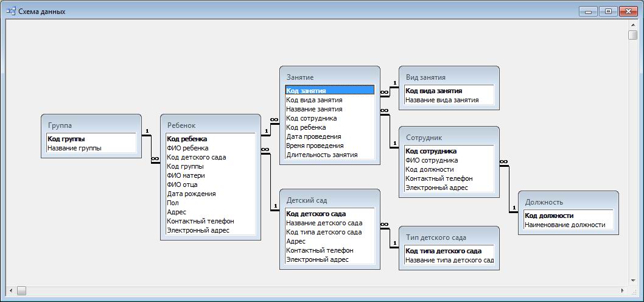644x302 pixels.
Task: Click the horizontal scrollbar thumb
Action: pos(21,291)
